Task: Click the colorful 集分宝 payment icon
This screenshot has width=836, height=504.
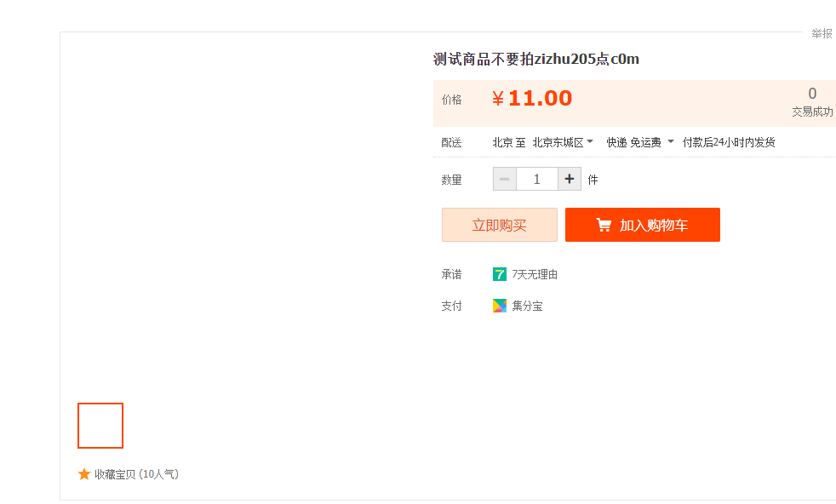Action: [x=500, y=306]
